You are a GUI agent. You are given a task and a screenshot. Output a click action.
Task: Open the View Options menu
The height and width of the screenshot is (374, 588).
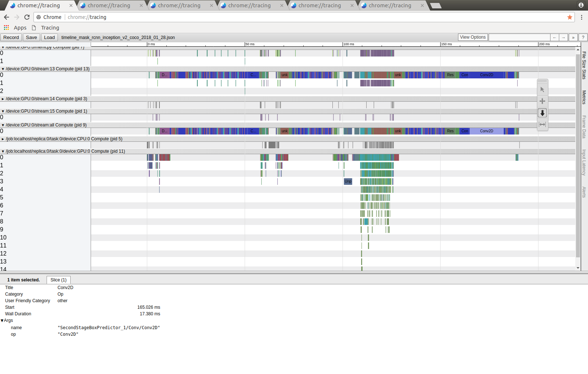(472, 37)
